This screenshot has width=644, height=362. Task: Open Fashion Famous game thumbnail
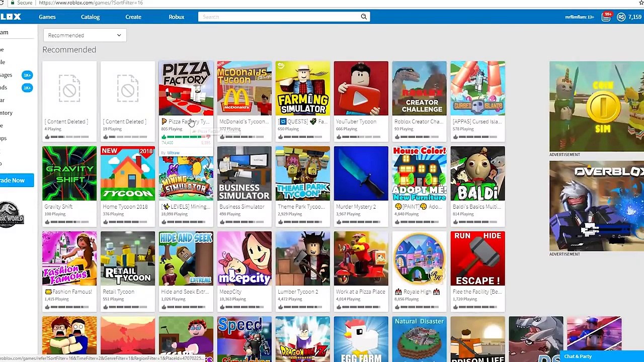tap(69, 258)
